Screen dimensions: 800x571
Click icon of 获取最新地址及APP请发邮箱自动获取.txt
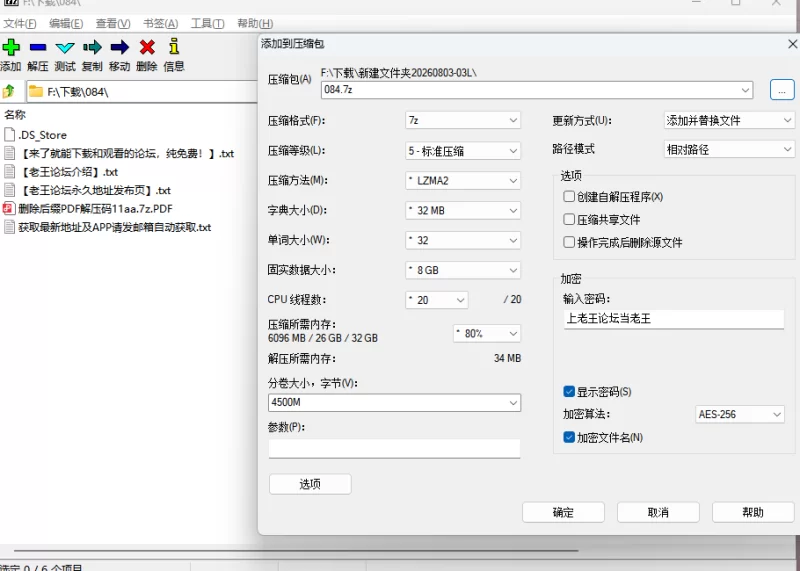point(9,227)
